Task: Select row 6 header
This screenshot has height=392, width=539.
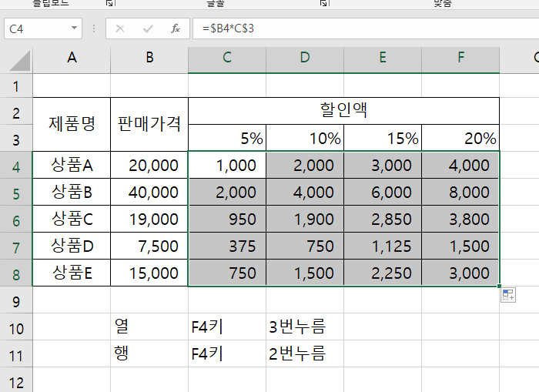Action: pyautogui.click(x=16, y=219)
